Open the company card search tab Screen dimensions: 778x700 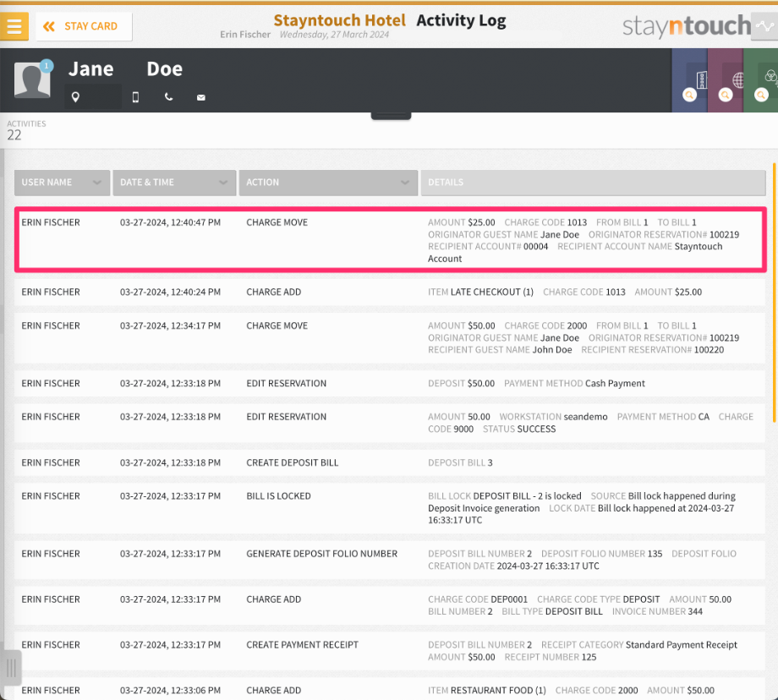pos(690,80)
